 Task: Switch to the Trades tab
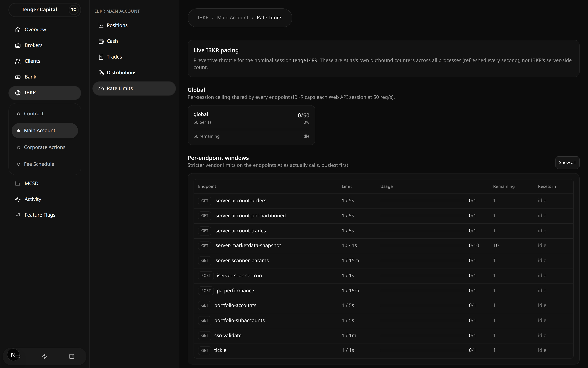(x=134, y=57)
